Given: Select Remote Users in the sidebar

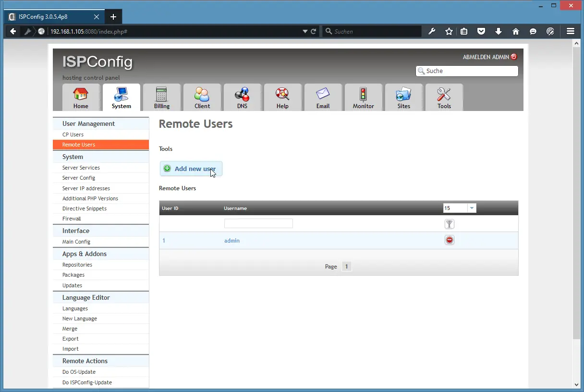Looking at the screenshot, I should 101,145.
